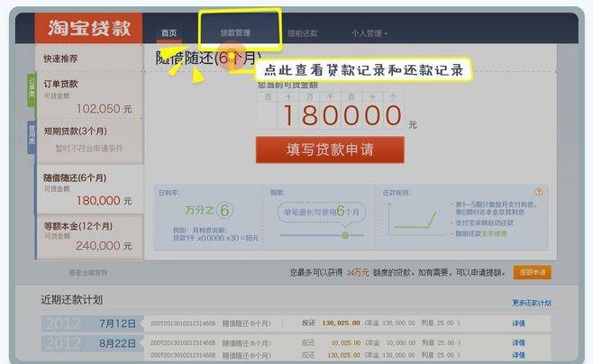The height and width of the screenshot is (364, 593).
Task: Click the 提前还款无手续费 rule text
Action: (x=481, y=233)
